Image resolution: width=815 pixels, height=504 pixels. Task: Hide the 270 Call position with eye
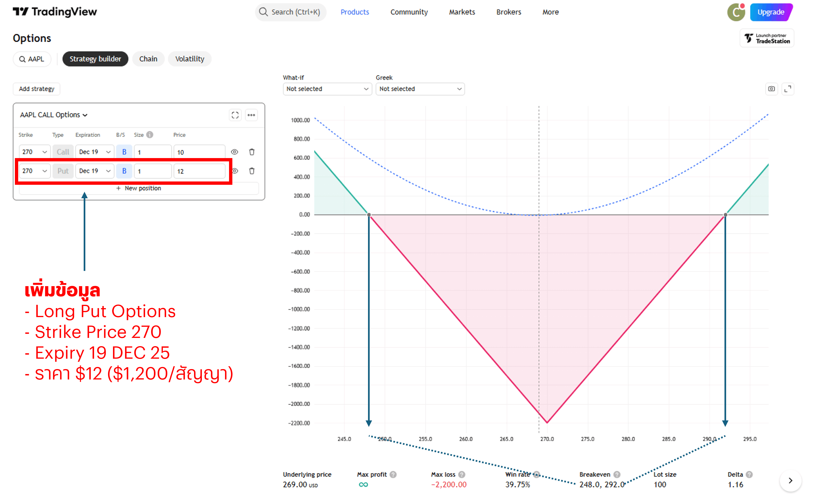tap(234, 152)
